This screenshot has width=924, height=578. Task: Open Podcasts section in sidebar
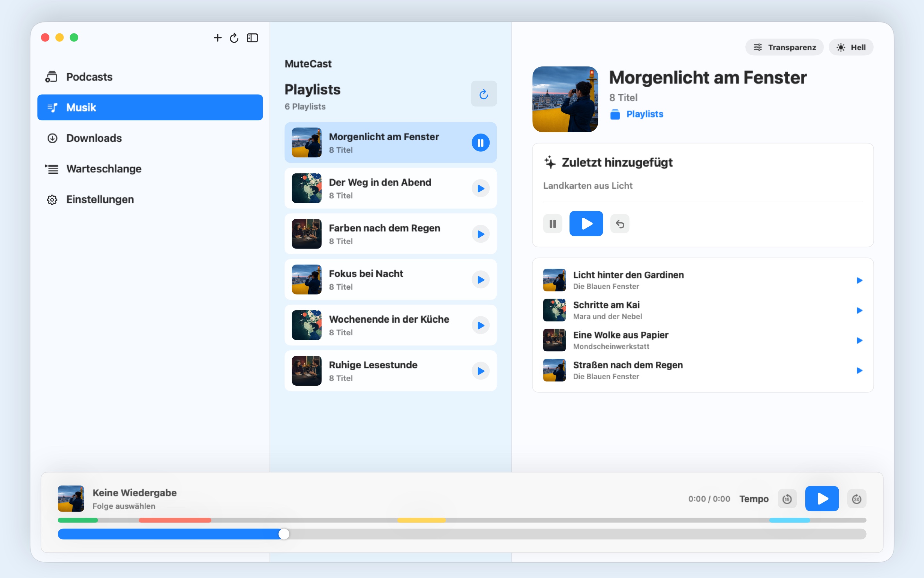click(150, 77)
